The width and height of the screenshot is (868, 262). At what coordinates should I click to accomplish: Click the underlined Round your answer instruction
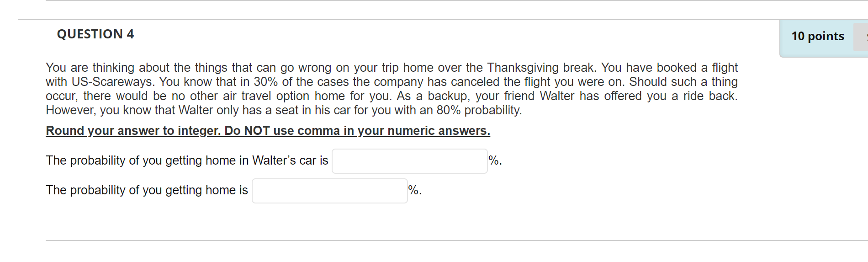point(268,131)
